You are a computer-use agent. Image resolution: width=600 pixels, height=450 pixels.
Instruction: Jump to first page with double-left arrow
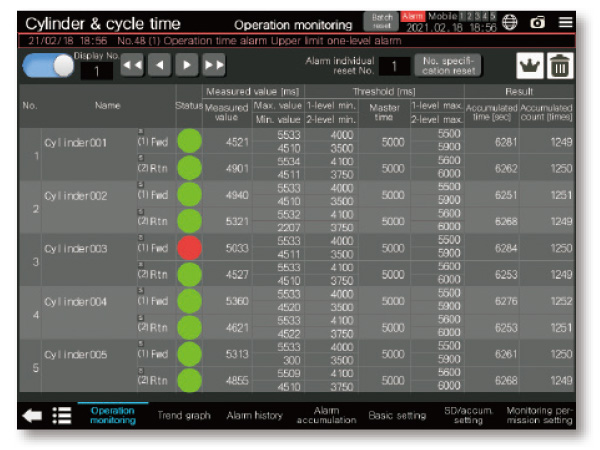pos(133,65)
